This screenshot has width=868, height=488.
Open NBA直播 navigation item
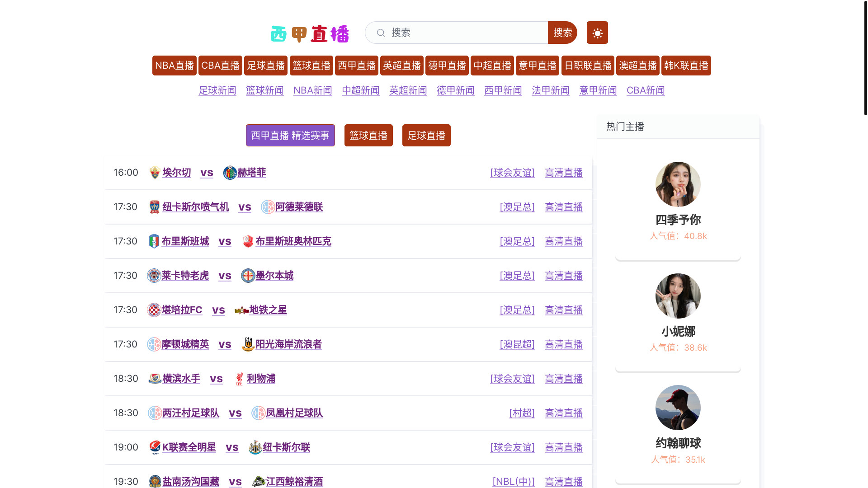pos(175,66)
